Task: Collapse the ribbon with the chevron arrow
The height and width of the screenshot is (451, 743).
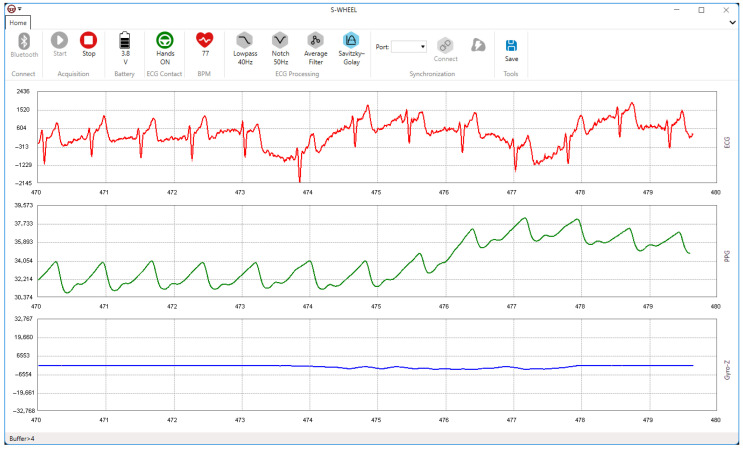Action: 732,22
